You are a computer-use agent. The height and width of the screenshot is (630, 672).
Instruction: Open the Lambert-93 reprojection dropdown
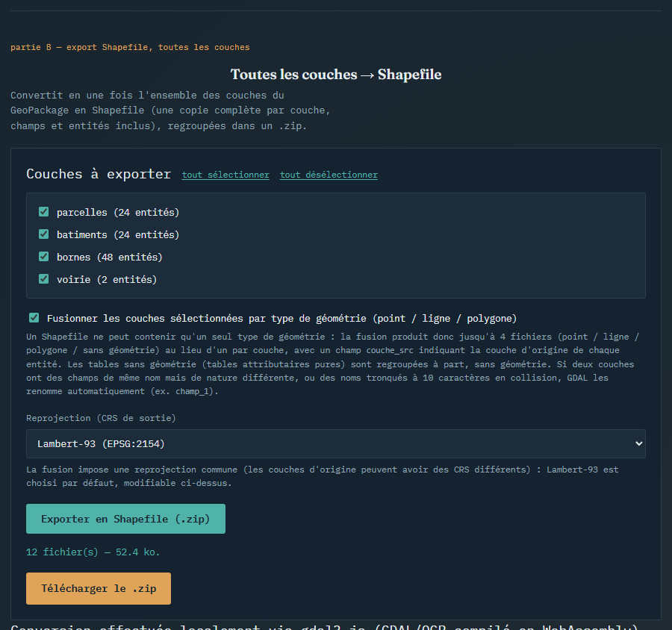click(335, 443)
